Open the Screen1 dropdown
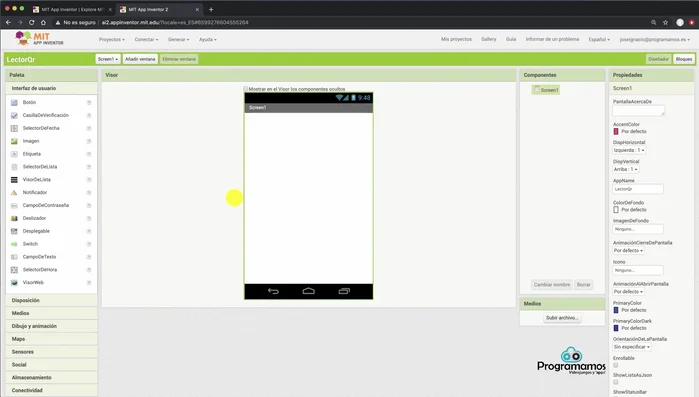 [108, 59]
